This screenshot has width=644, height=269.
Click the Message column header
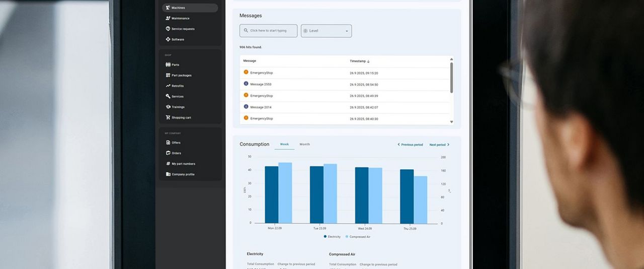pos(250,61)
